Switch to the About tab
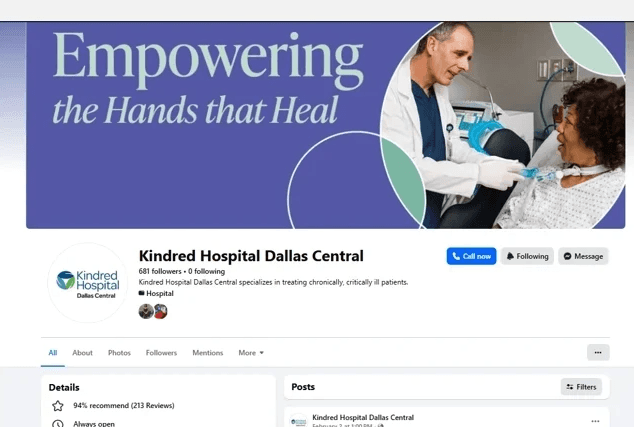The image size is (634, 427). [82, 353]
